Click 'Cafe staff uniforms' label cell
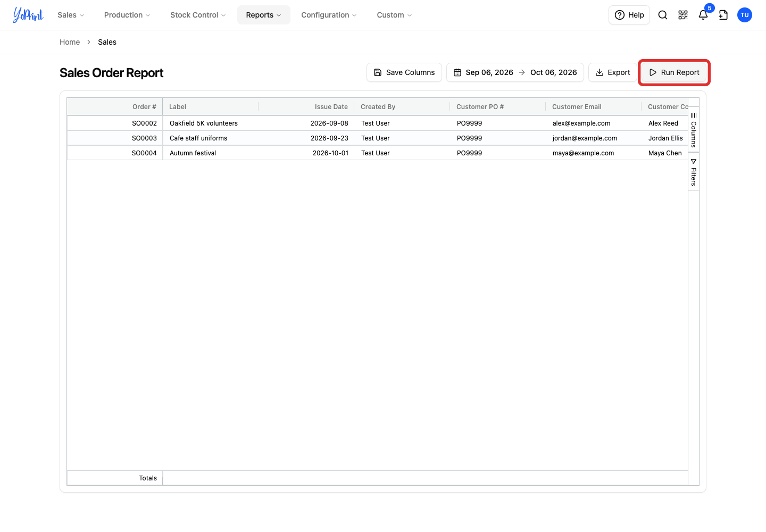Viewport: 766px width, 532px height. tap(211, 138)
